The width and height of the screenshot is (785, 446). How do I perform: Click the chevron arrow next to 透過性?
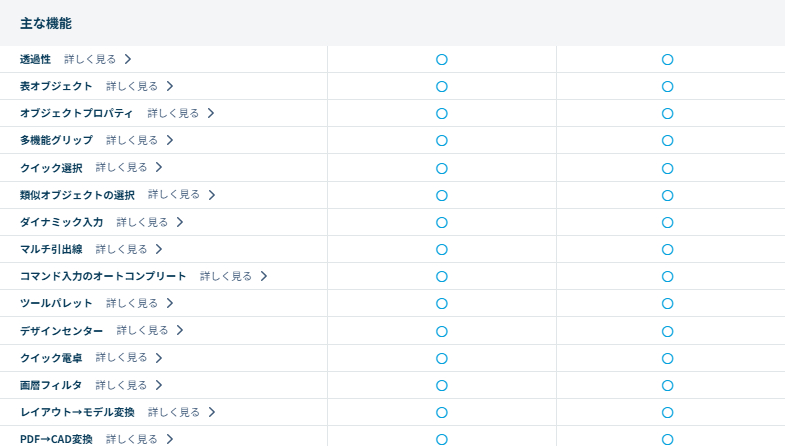[x=128, y=59]
